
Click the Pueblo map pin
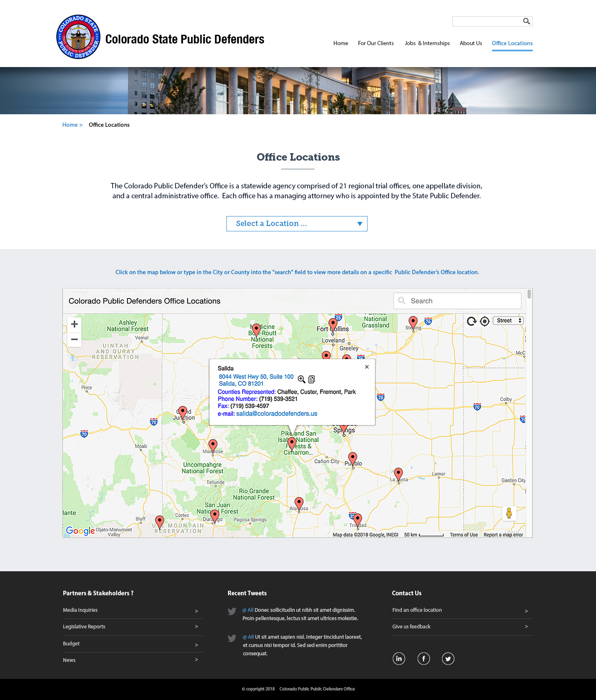click(353, 459)
